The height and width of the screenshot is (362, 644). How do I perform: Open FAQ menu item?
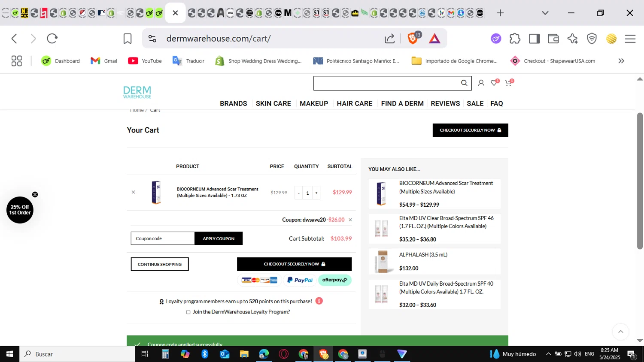497,103
